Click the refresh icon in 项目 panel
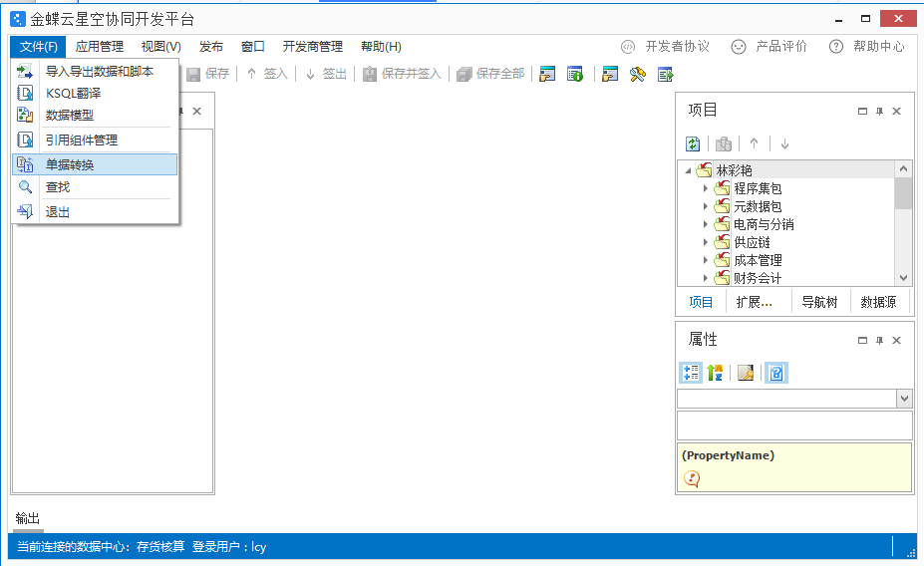The width and height of the screenshot is (924, 566). tap(693, 143)
